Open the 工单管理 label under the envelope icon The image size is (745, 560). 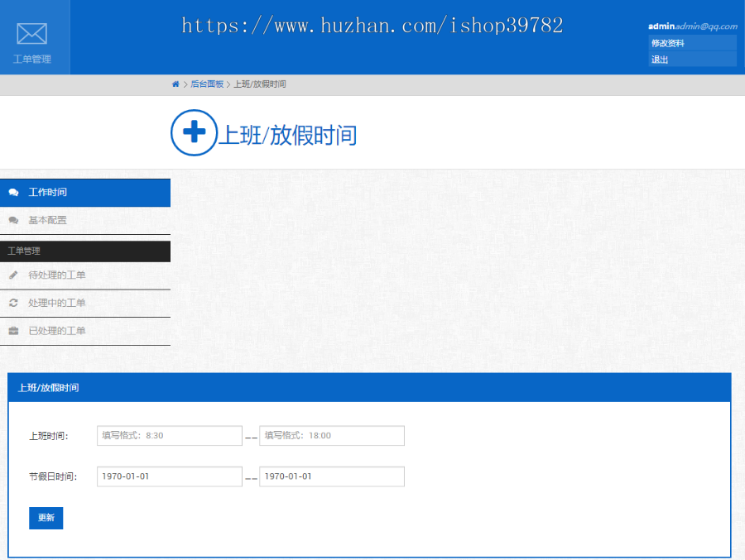click(31, 59)
